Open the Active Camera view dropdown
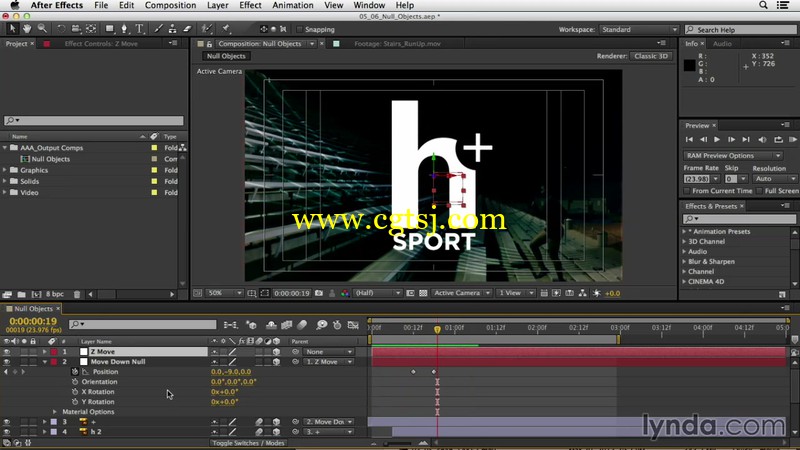Image resolution: width=800 pixels, height=450 pixels. pos(462,293)
